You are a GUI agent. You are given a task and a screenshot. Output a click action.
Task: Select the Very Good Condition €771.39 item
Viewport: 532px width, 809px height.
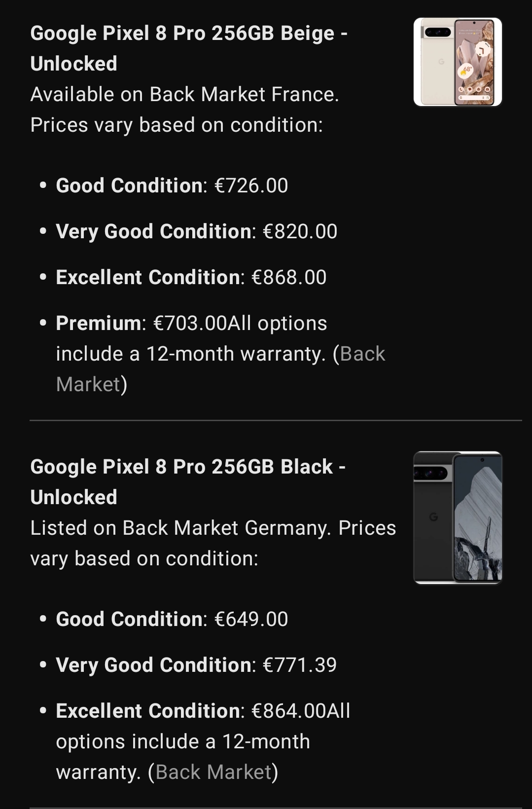[x=196, y=665]
